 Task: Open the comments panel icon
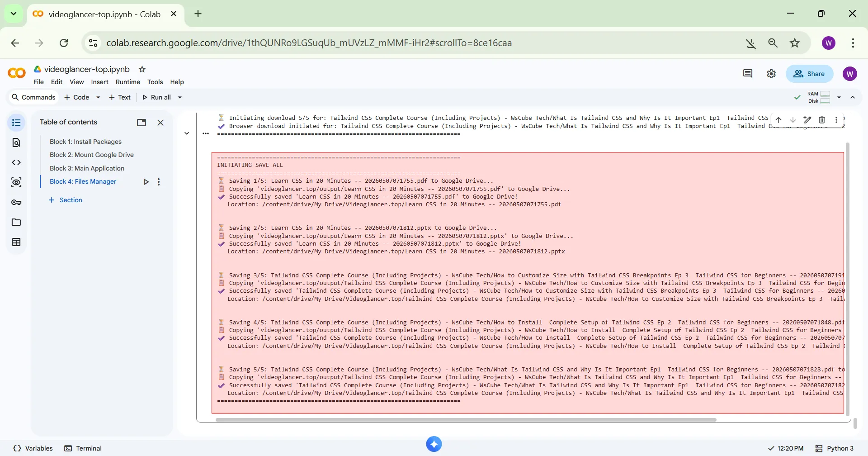coord(748,74)
